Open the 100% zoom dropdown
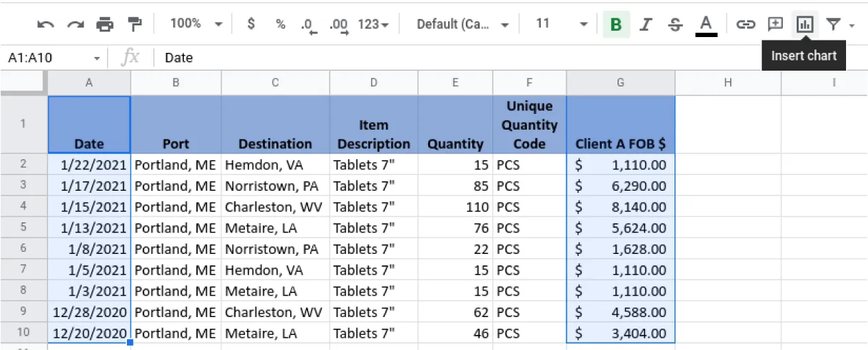Viewport: 868px width, 350px height. click(x=196, y=24)
